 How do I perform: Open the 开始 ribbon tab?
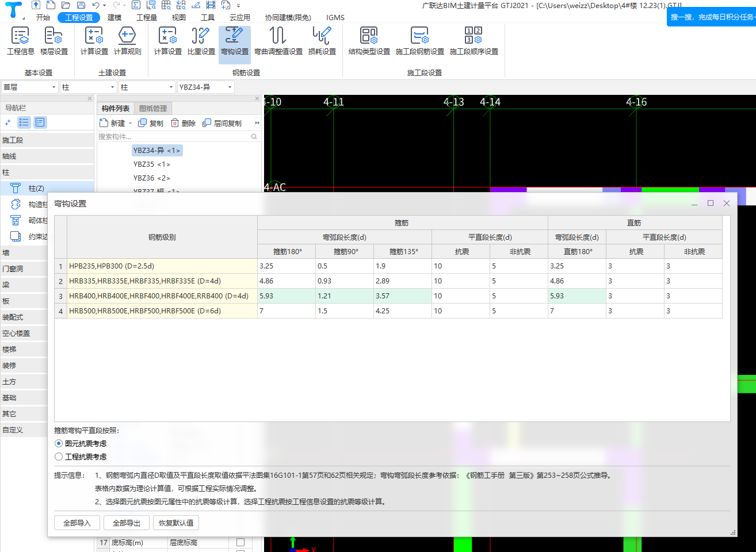point(43,17)
